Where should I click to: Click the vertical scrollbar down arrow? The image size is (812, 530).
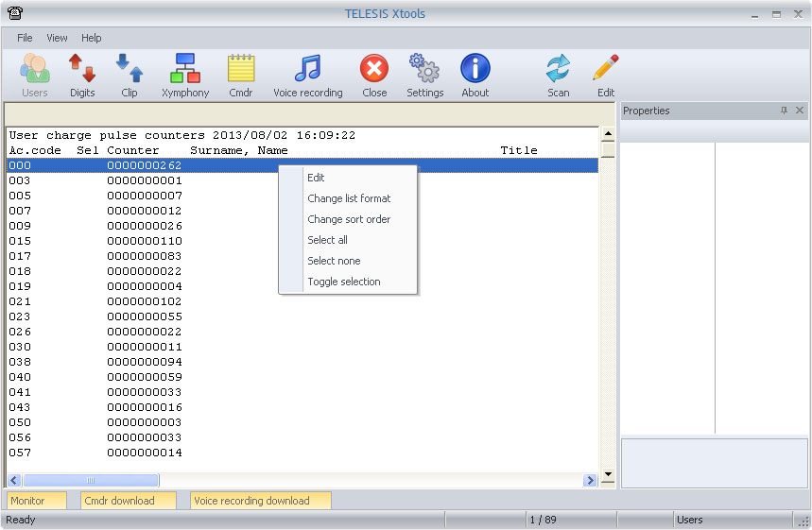point(608,475)
